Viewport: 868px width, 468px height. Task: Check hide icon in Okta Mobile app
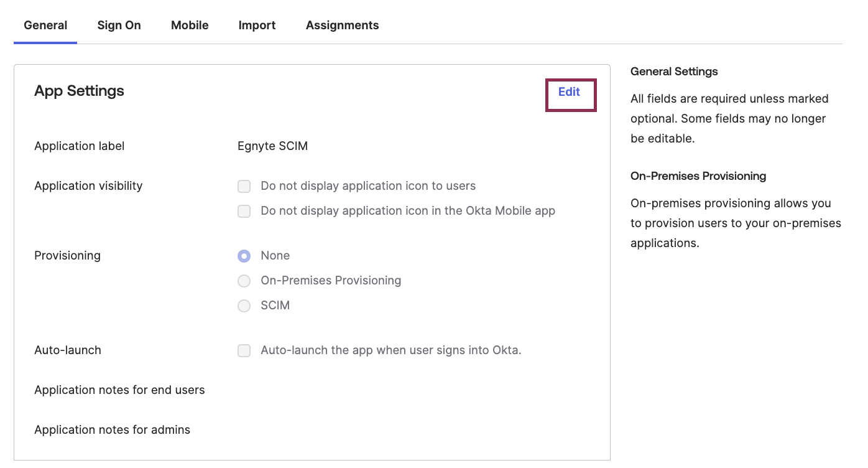pyautogui.click(x=244, y=211)
